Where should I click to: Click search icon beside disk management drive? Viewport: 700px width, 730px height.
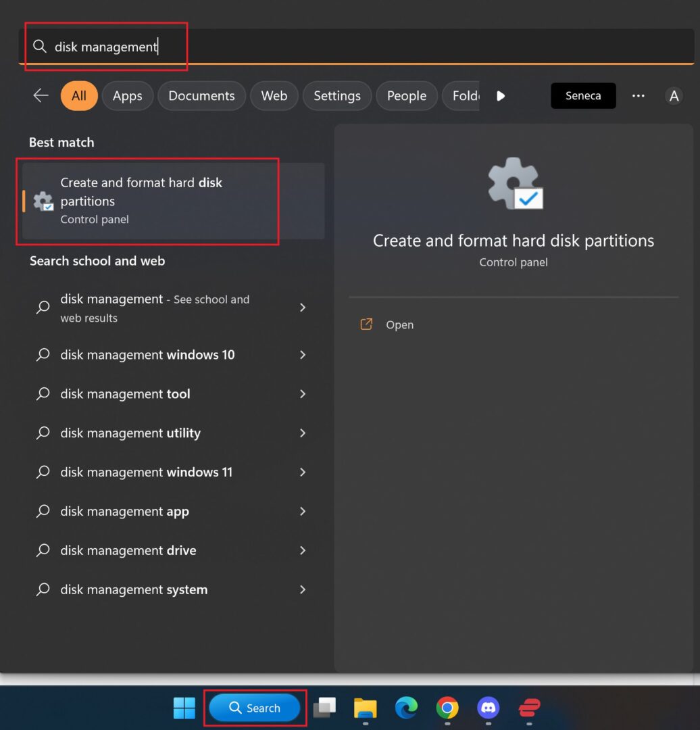click(43, 550)
